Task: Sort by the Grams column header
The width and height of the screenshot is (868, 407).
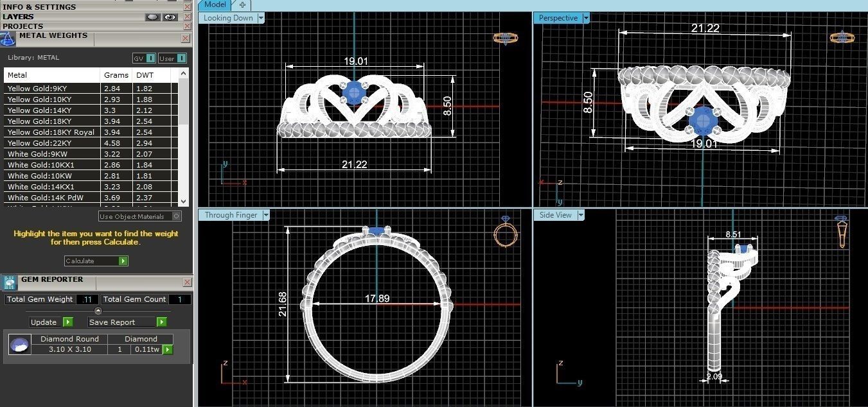Action: [x=117, y=75]
